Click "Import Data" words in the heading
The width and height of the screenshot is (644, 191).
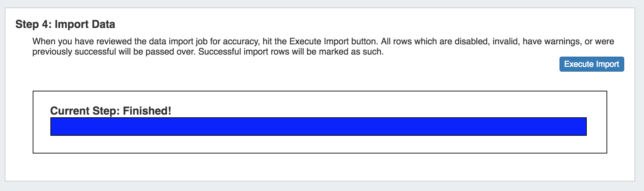click(85, 24)
